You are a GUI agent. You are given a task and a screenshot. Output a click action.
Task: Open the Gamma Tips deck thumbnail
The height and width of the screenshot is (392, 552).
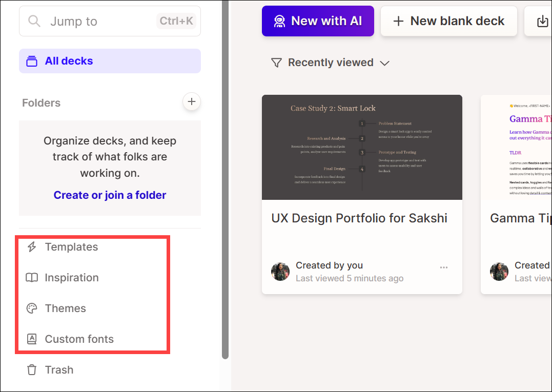pos(516,148)
